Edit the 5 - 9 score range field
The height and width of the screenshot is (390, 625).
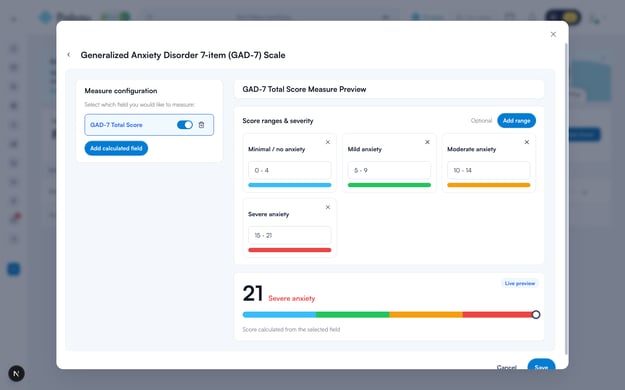[389, 170]
